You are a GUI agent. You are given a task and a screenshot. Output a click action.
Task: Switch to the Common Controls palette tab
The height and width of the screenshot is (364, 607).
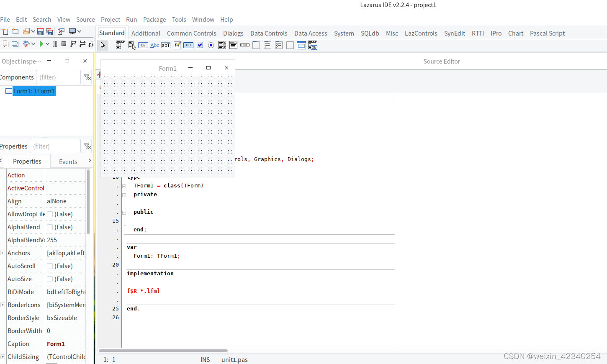(x=192, y=33)
